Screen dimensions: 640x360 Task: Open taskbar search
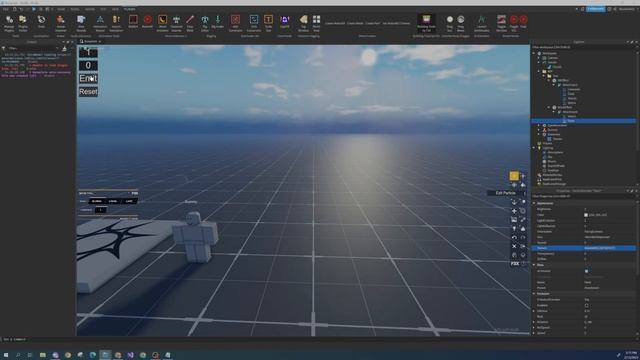tap(18, 355)
